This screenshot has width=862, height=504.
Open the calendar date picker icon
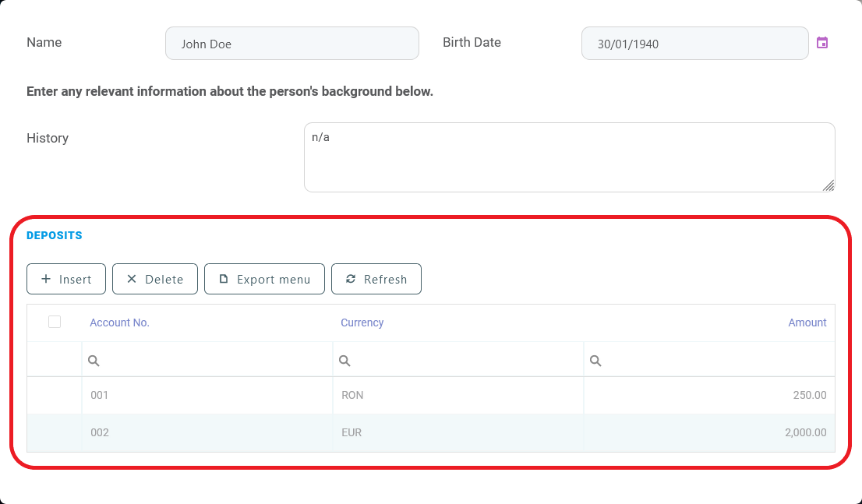pyautogui.click(x=822, y=43)
